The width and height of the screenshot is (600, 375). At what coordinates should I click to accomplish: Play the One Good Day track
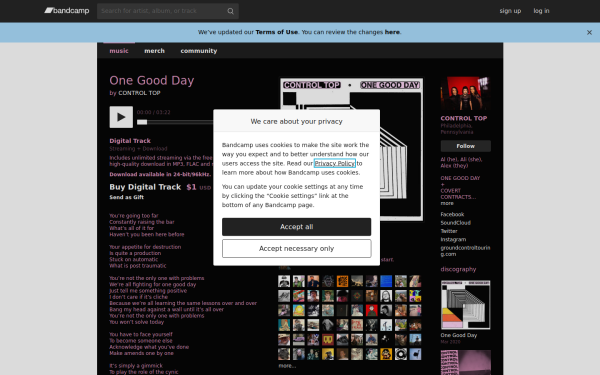(121, 117)
